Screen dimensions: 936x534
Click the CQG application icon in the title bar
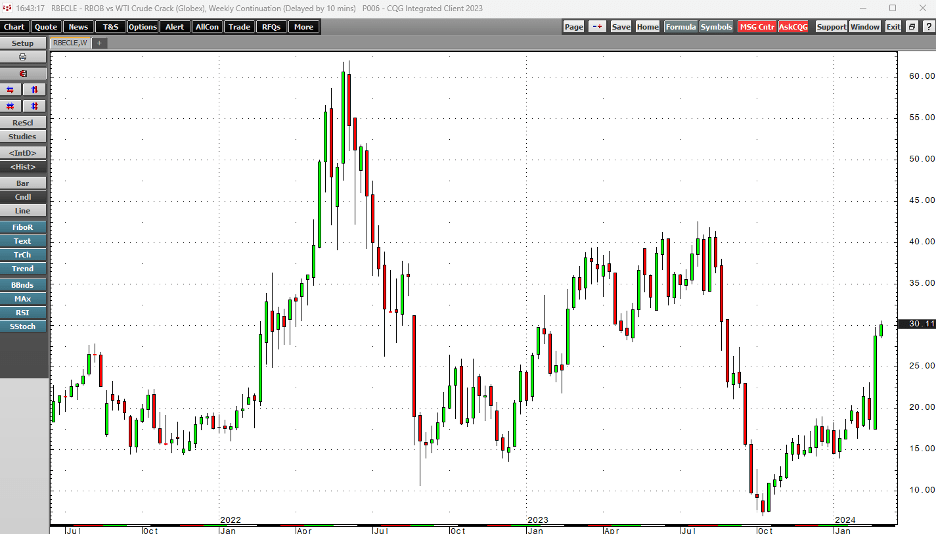(7, 8)
